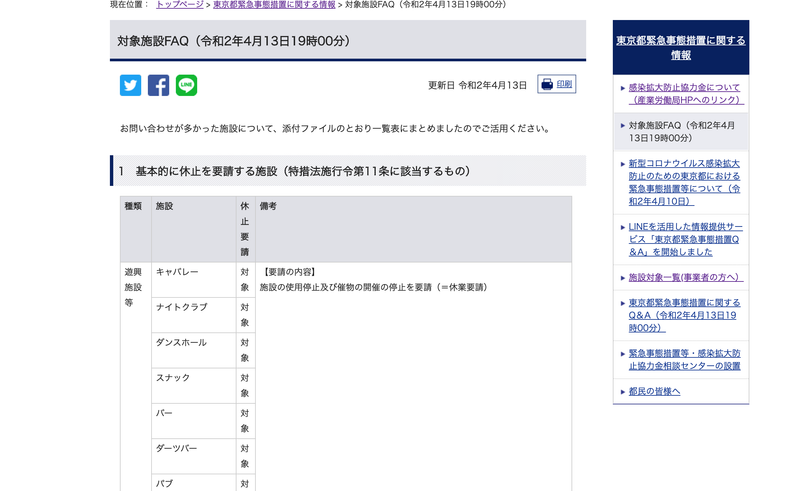The height and width of the screenshot is (491, 800).
Task: Open トップページ breadcrumb link
Action: (180, 5)
